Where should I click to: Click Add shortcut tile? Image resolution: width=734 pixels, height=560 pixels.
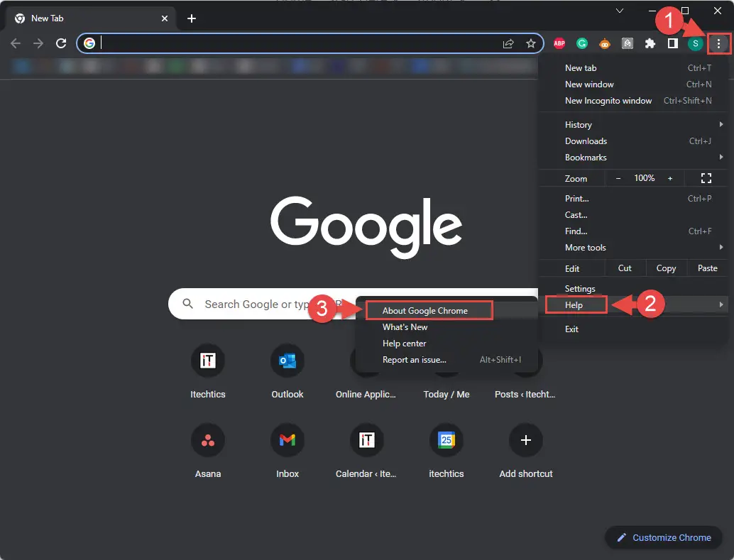(526, 450)
